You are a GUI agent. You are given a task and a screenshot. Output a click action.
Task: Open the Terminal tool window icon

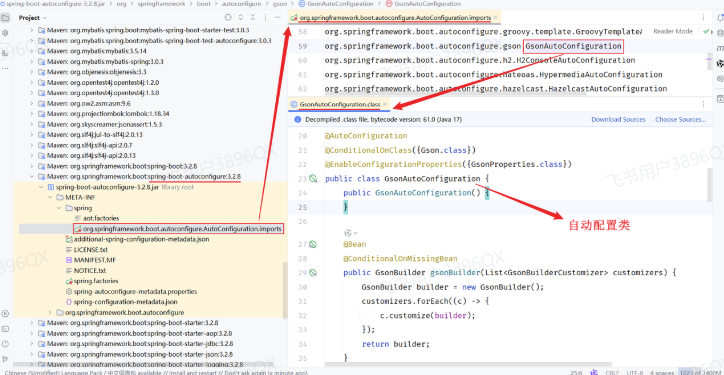tap(5, 329)
